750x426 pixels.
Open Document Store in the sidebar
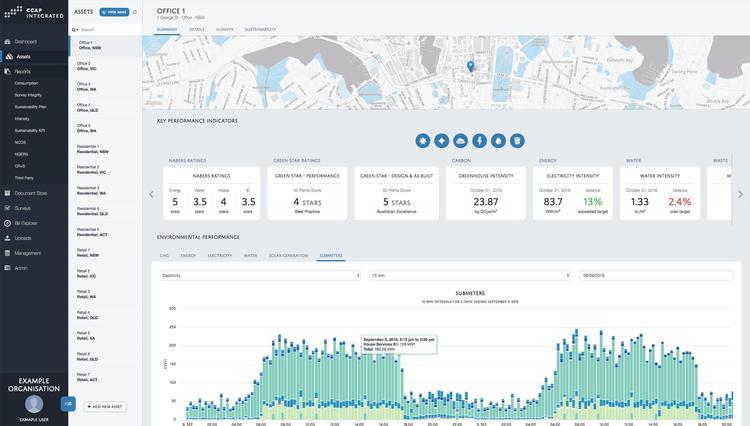click(31, 193)
